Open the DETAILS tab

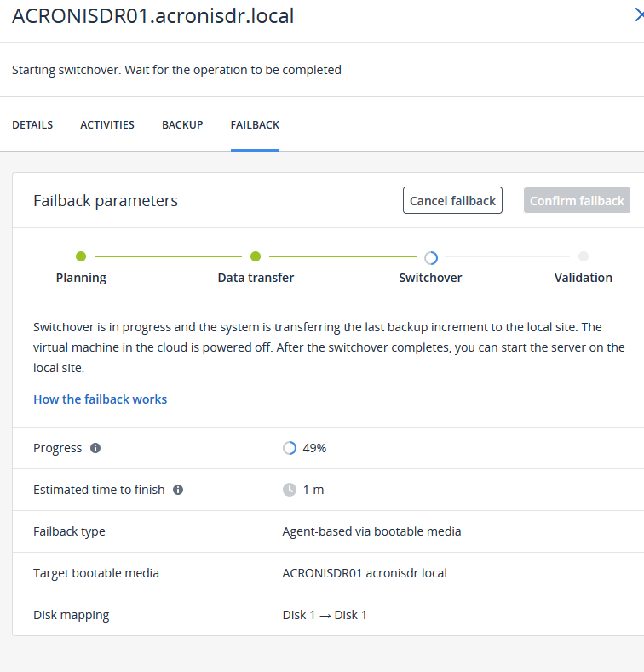32,124
